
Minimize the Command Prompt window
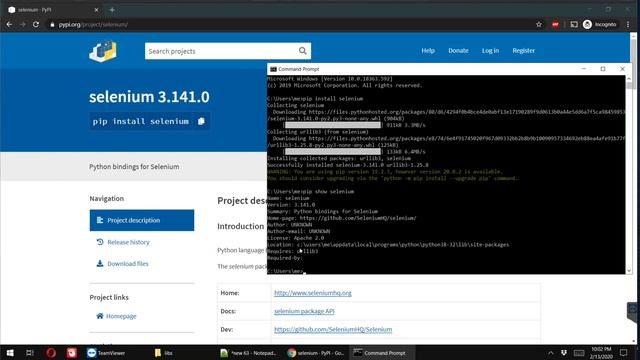(x=584, y=69)
